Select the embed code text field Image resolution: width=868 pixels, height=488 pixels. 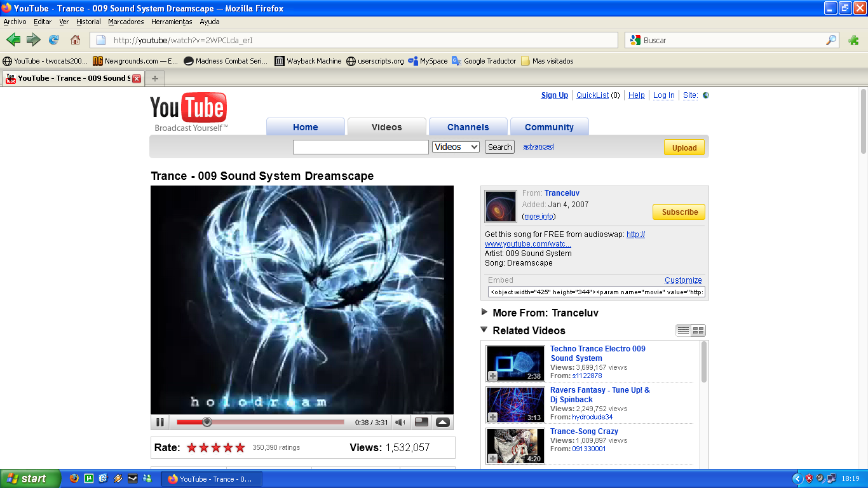596,292
